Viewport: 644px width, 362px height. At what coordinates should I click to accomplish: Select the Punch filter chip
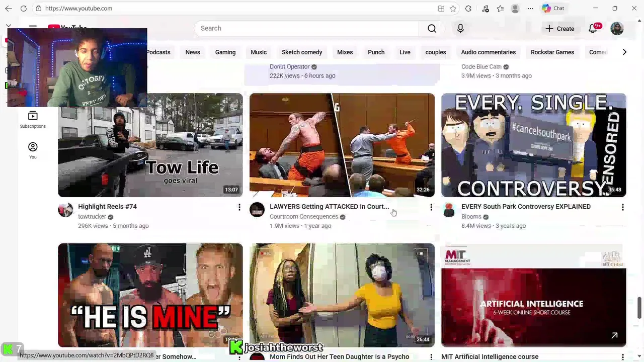376,52
